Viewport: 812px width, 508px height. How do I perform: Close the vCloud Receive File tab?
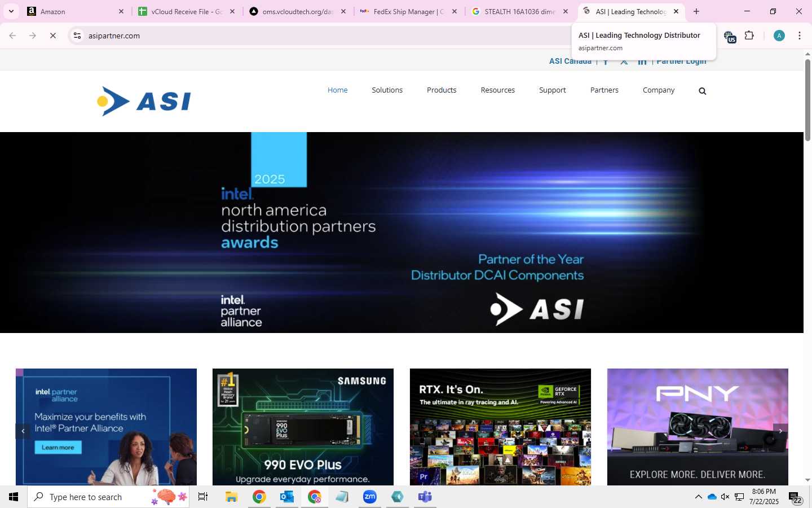232,11
